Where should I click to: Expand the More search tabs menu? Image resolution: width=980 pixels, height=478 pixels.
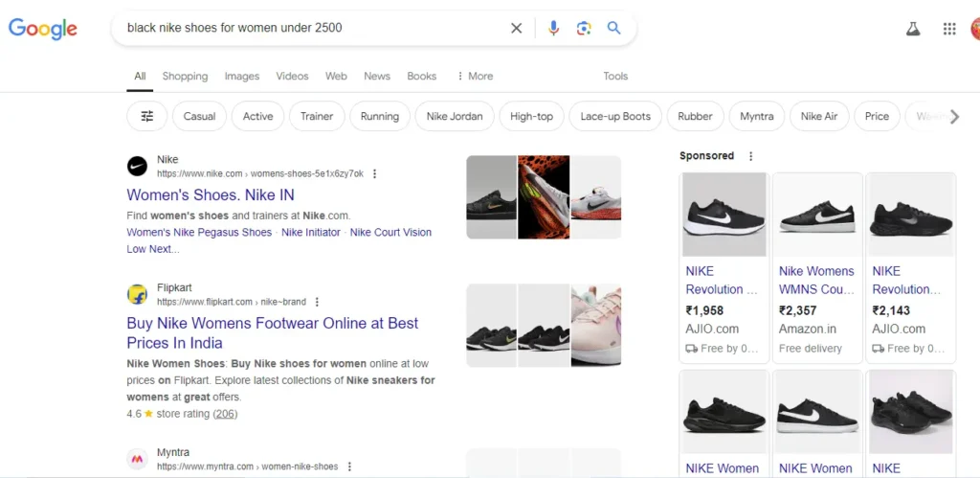[475, 77]
